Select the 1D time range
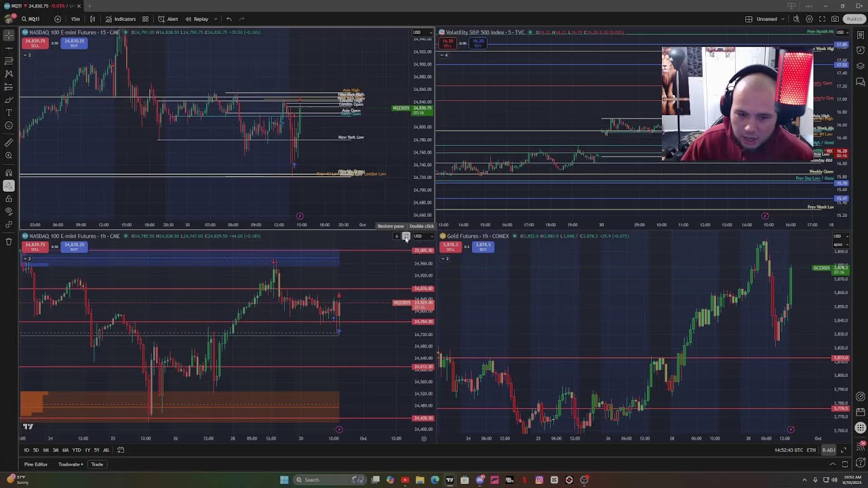Image resolution: width=868 pixels, height=488 pixels. point(26,450)
